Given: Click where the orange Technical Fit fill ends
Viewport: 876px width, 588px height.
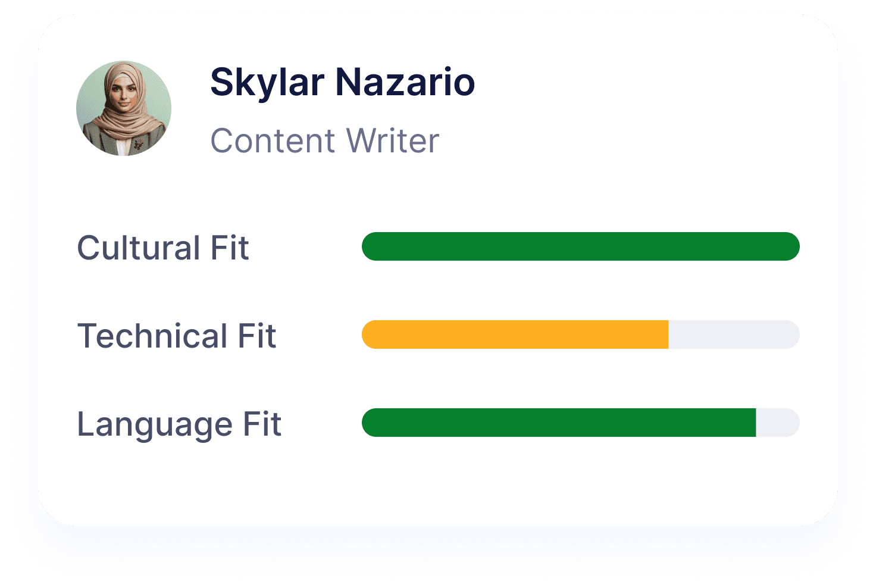Looking at the screenshot, I should point(668,334).
